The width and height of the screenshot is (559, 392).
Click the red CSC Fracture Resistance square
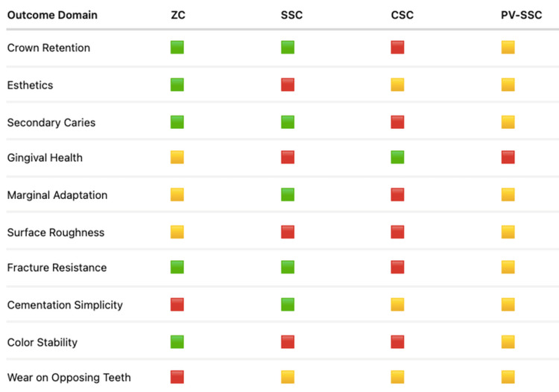point(397,268)
